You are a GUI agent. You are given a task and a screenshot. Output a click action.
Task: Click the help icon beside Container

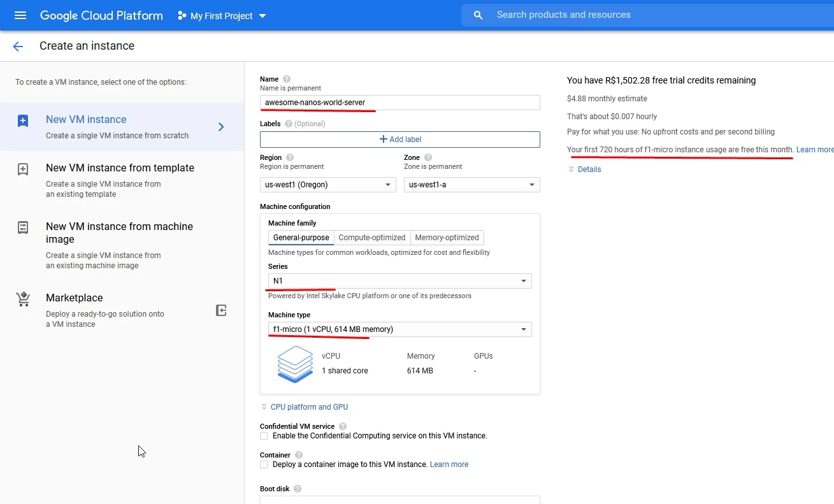[299, 455]
